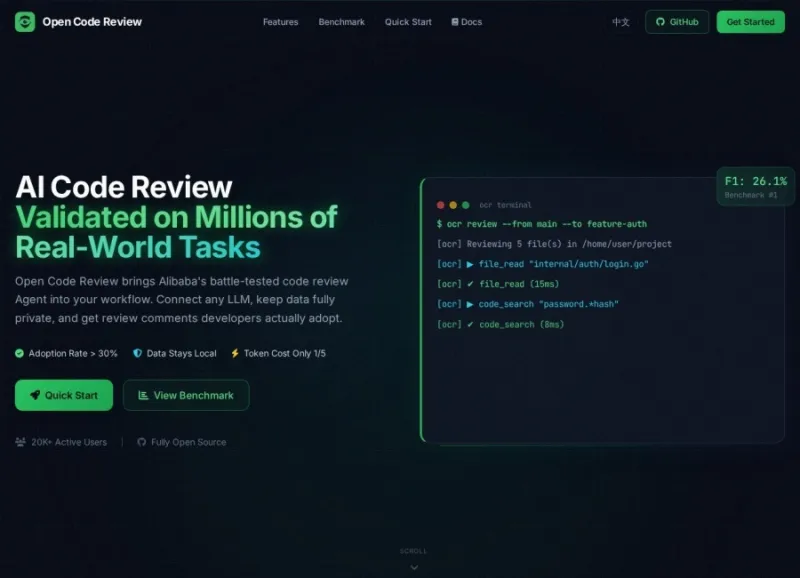
Task: Click the file_read "internal/auth/login.go" line
Action: 542,264
